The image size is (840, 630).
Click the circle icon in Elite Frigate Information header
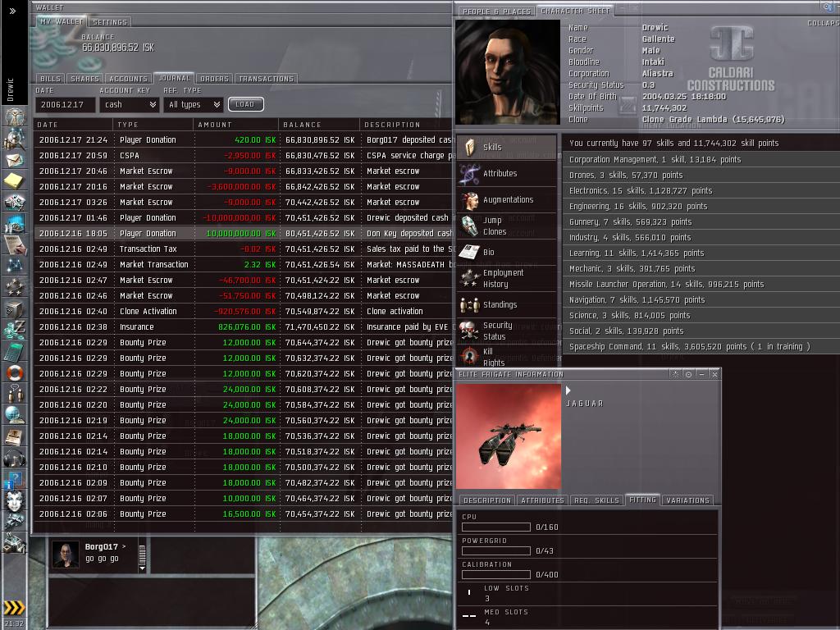[688, 374]
